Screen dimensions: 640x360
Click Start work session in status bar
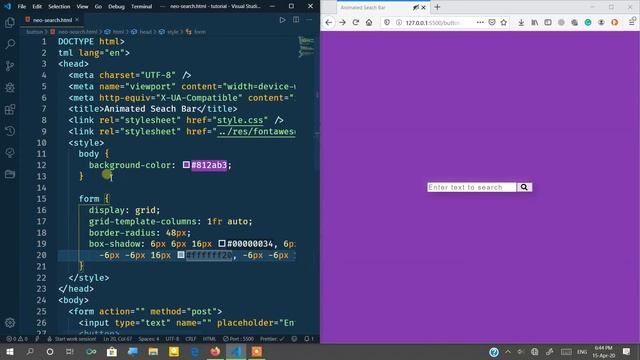72,339
